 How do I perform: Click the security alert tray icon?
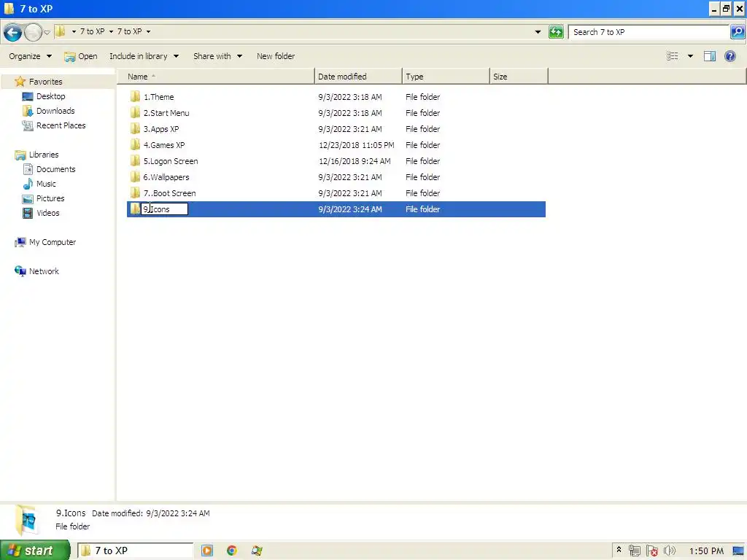(652, 551)
